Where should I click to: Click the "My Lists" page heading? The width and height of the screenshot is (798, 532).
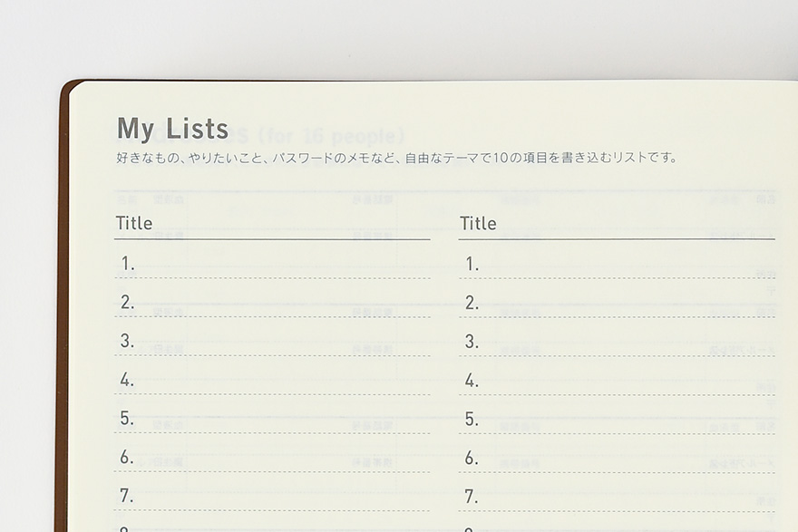point(172,129)
